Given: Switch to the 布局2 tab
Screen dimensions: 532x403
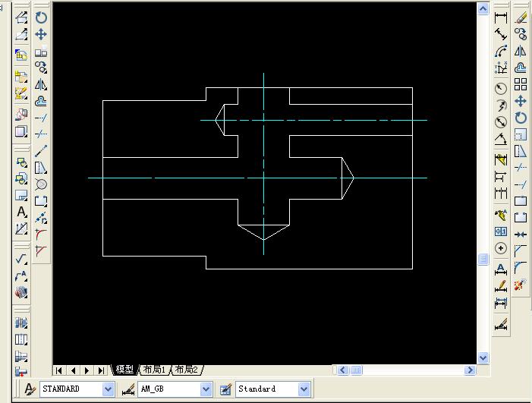Looking at the screenshot, I should pos(187,370).
